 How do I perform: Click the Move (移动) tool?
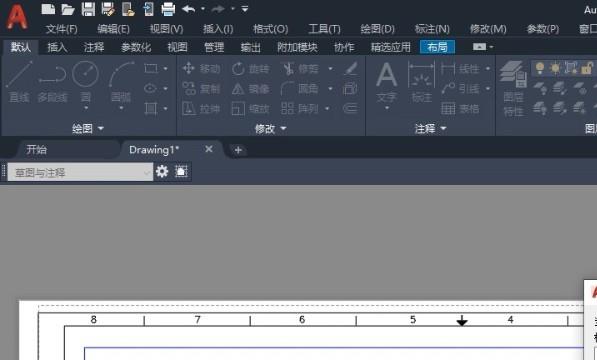click(x=201, y=68)
